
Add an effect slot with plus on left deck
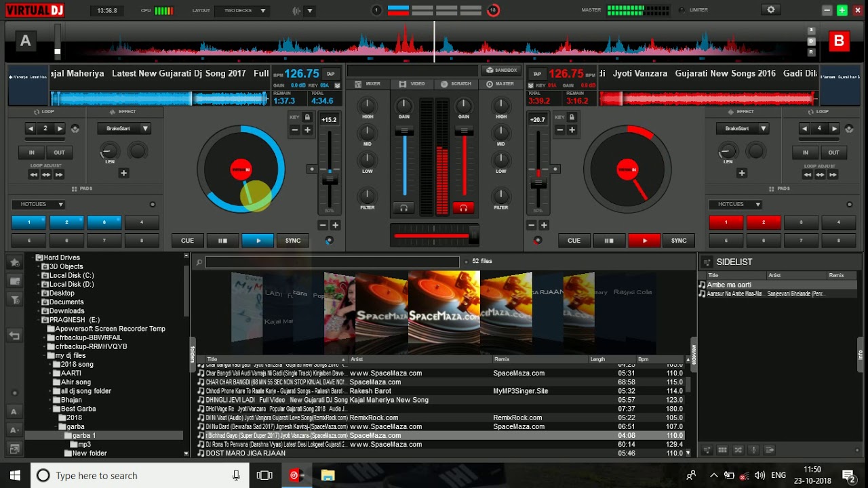tap(123, 174)
